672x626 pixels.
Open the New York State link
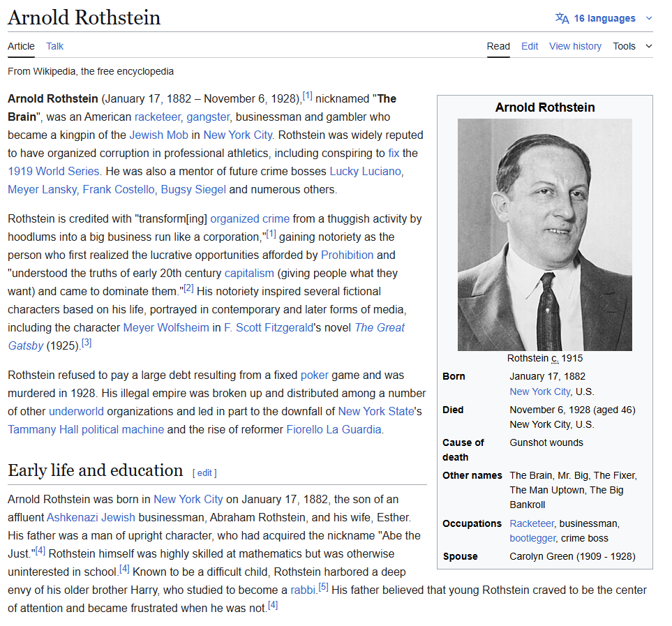tap(376, 411)
